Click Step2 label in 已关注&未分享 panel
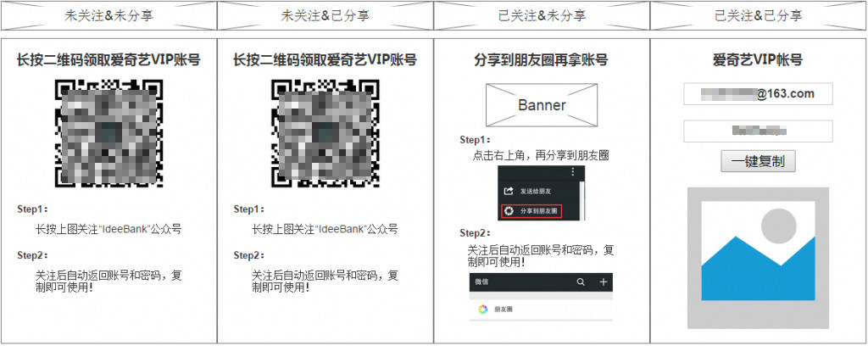 pyautogui.click(x=475, y=232)
